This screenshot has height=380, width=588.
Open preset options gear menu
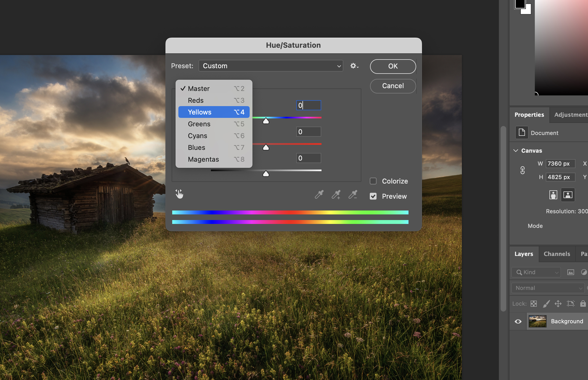click(354, 66)
